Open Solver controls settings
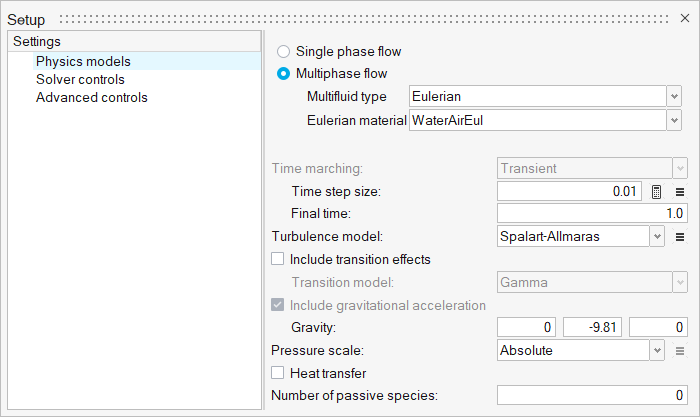 click(x=80, y=79)
